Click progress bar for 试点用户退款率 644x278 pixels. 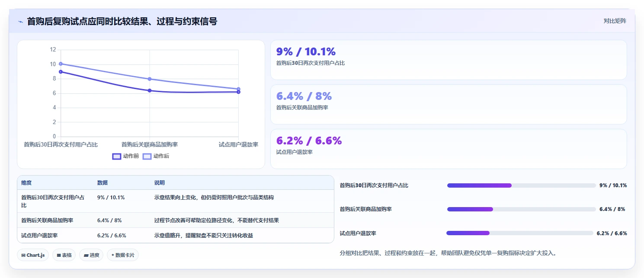click(520, 233)
